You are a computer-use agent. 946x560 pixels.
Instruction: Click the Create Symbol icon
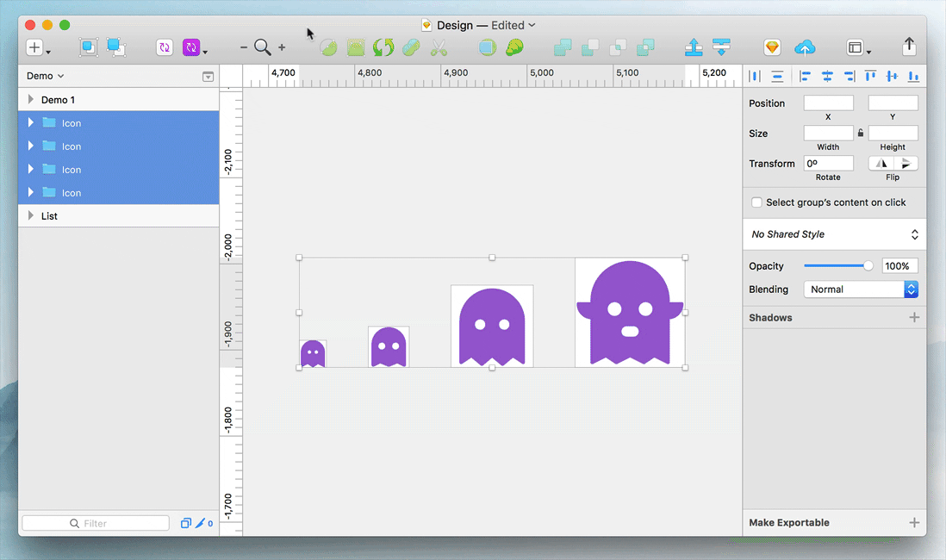coord(164,47)
